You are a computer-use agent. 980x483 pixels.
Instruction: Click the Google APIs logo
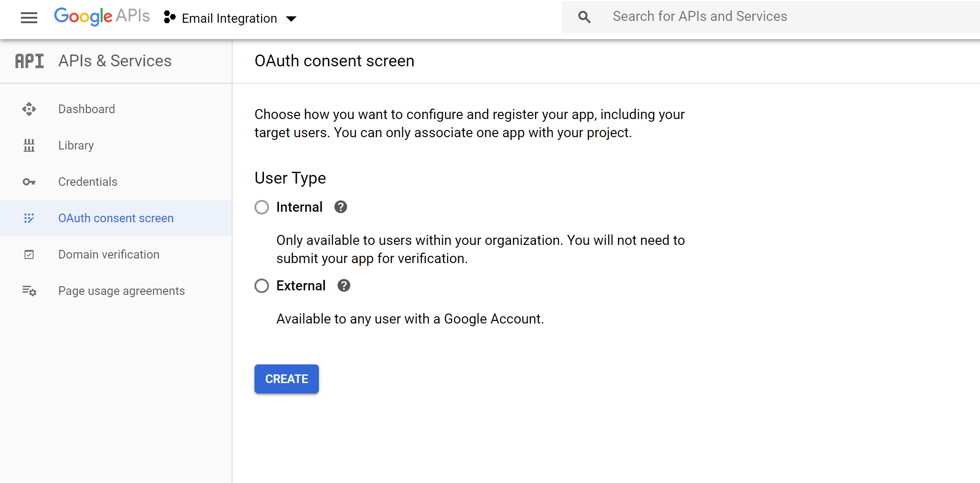point(102,16)
